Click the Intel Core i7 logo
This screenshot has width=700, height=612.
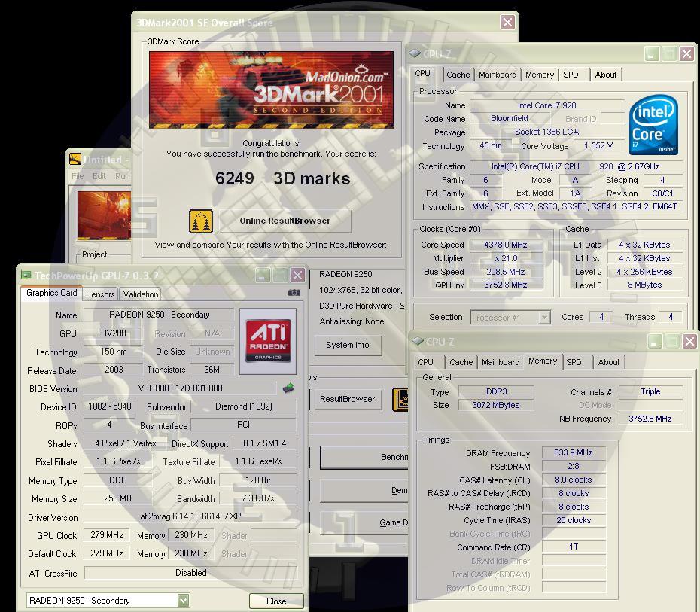[x=653, y=125]
